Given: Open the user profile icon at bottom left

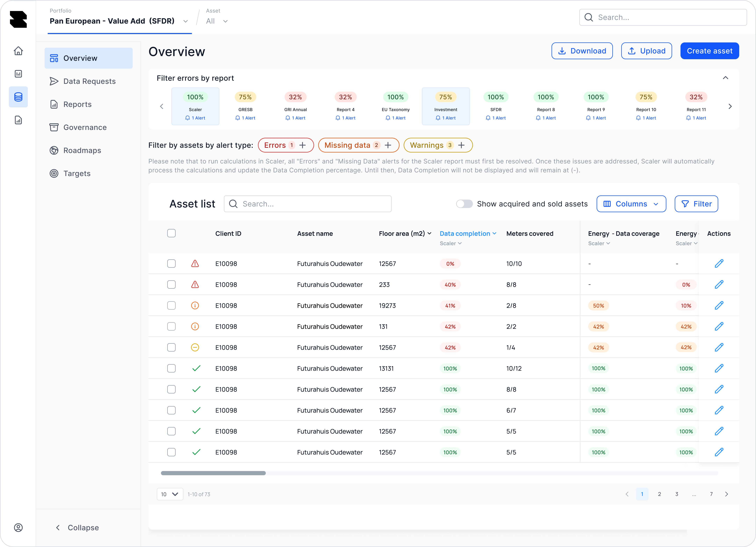Looking at the screenshot, I should (18, 528).
